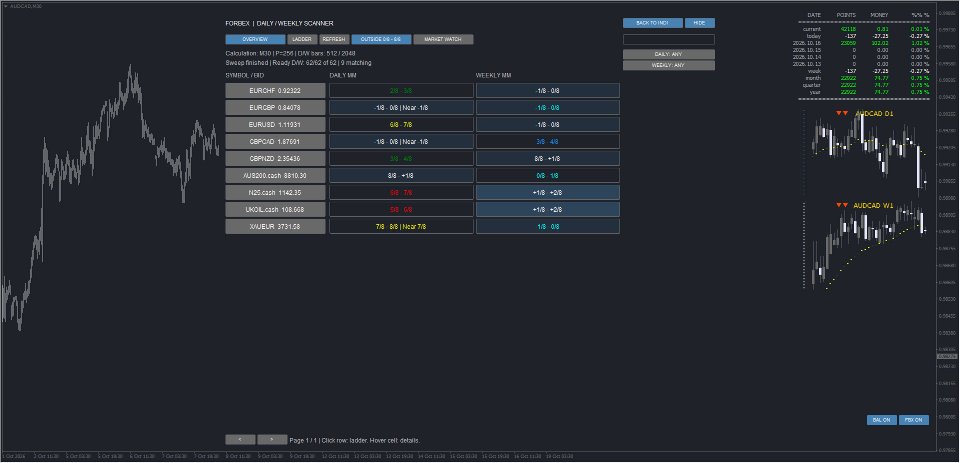Click the MARKET WATCH button

click(443, 39)
